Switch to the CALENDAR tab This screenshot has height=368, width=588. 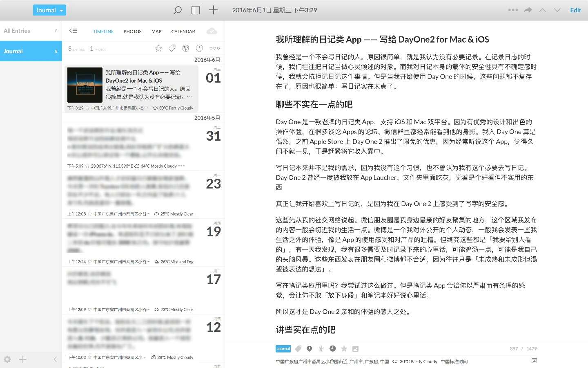click(183, 31)
